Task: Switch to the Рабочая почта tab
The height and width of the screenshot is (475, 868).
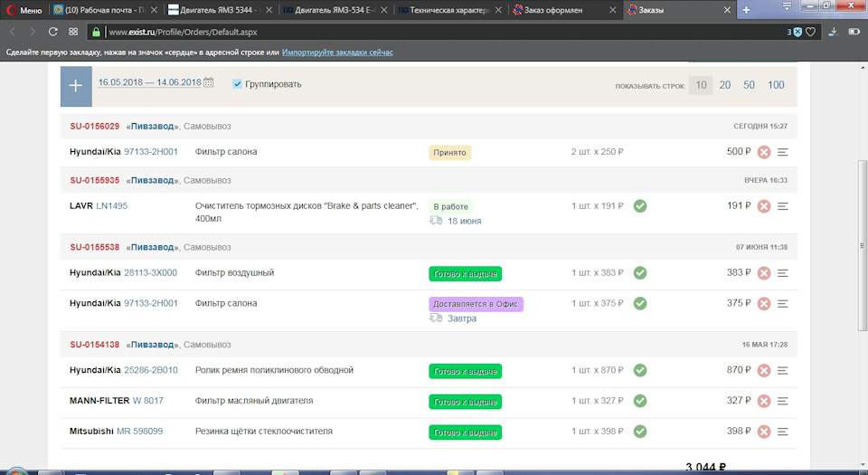Action: pos(105,10)
